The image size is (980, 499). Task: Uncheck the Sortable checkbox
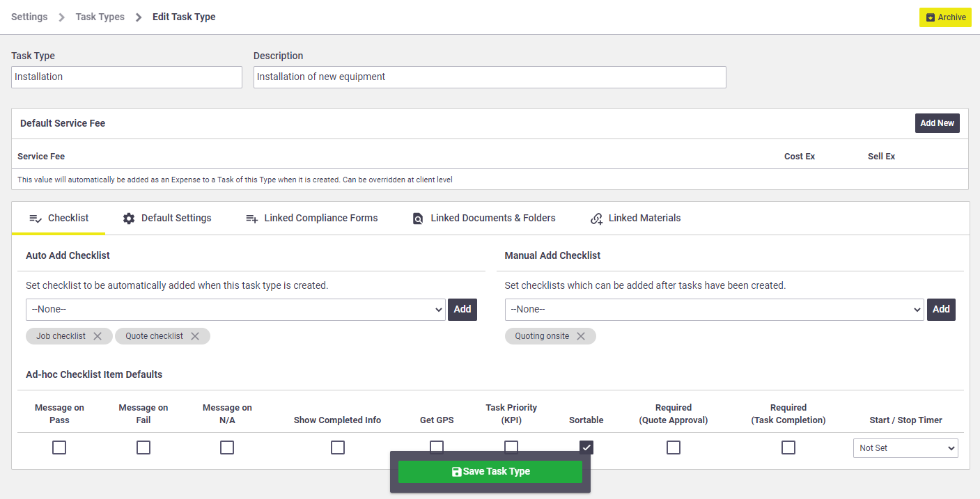(x=586, y=447)
